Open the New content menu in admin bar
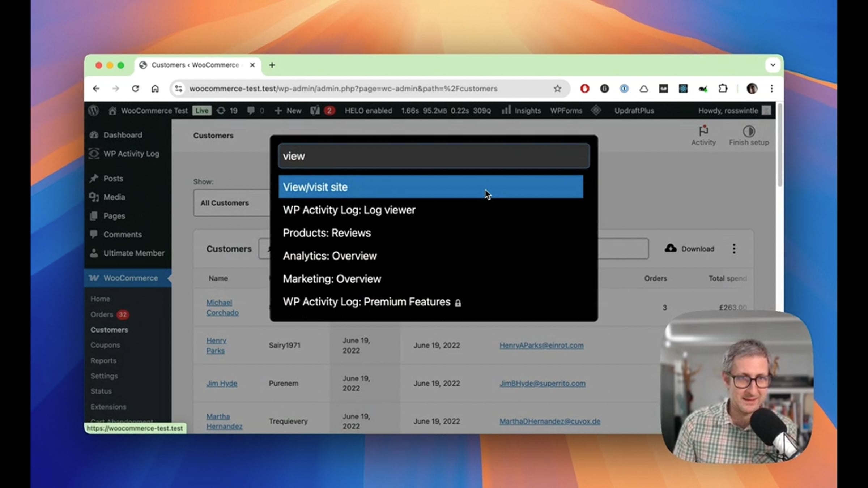The height and width of the screenshot is (488, 868). tap(288, 111)
